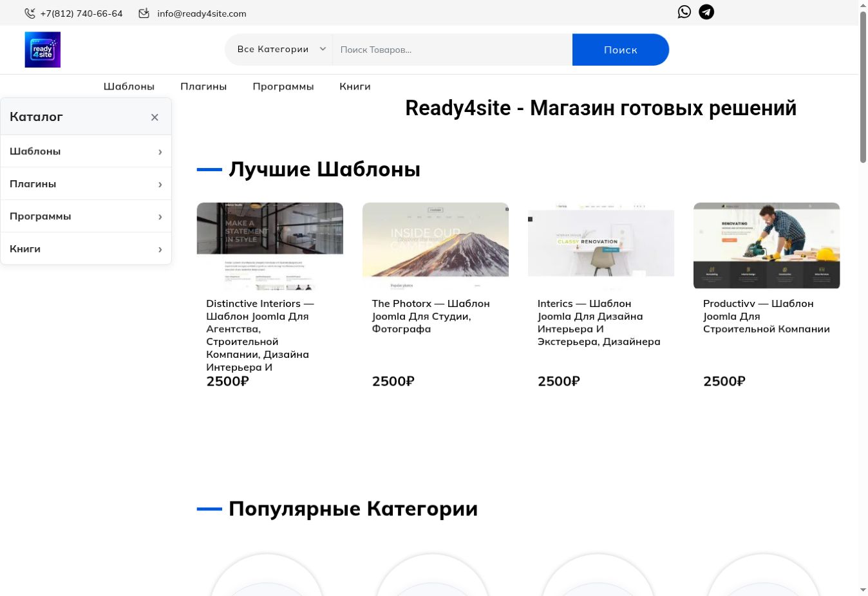Click the Каталог panel title

click(x=36, y=116)
